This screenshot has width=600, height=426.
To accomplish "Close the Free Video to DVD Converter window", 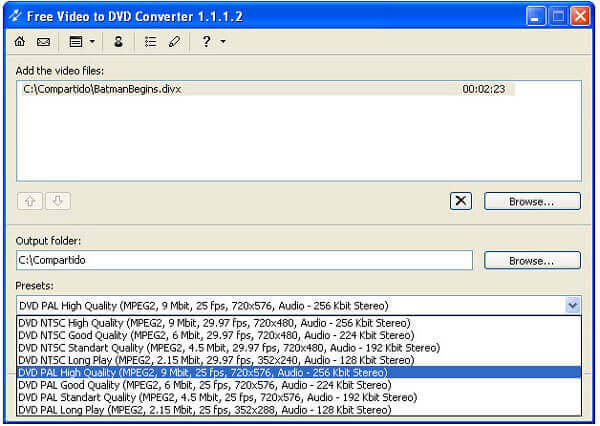I will pyautogui.click(x=580, y=16).
